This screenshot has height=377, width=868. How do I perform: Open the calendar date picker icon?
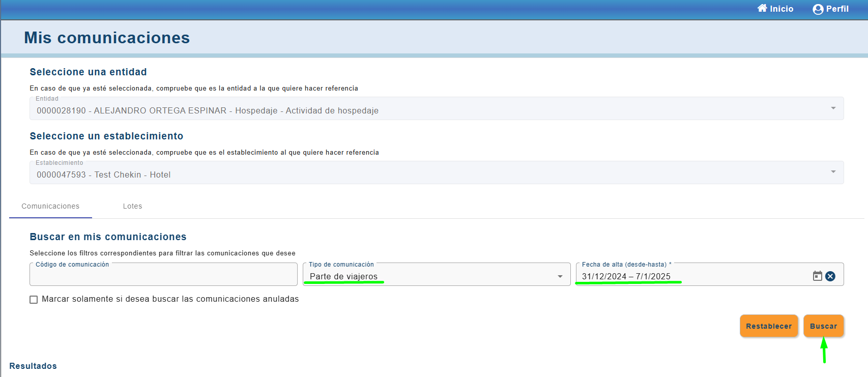pyautogui.click(x=817, y=276)
